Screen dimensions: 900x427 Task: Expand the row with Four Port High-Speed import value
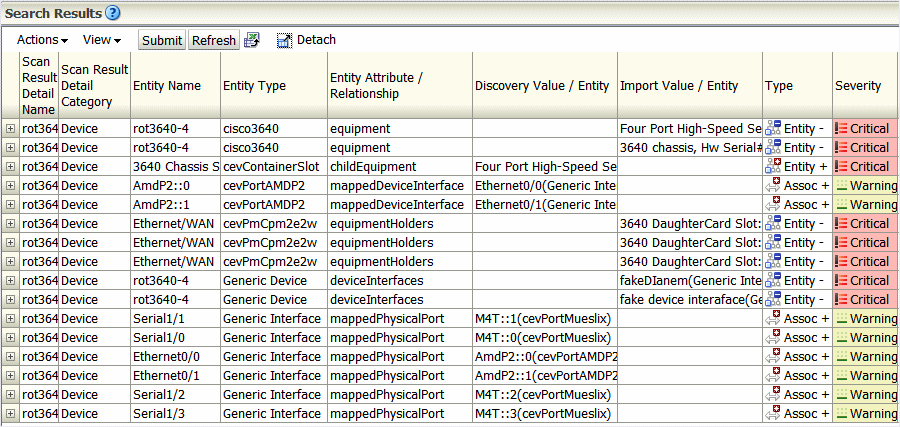coord(10,129)
